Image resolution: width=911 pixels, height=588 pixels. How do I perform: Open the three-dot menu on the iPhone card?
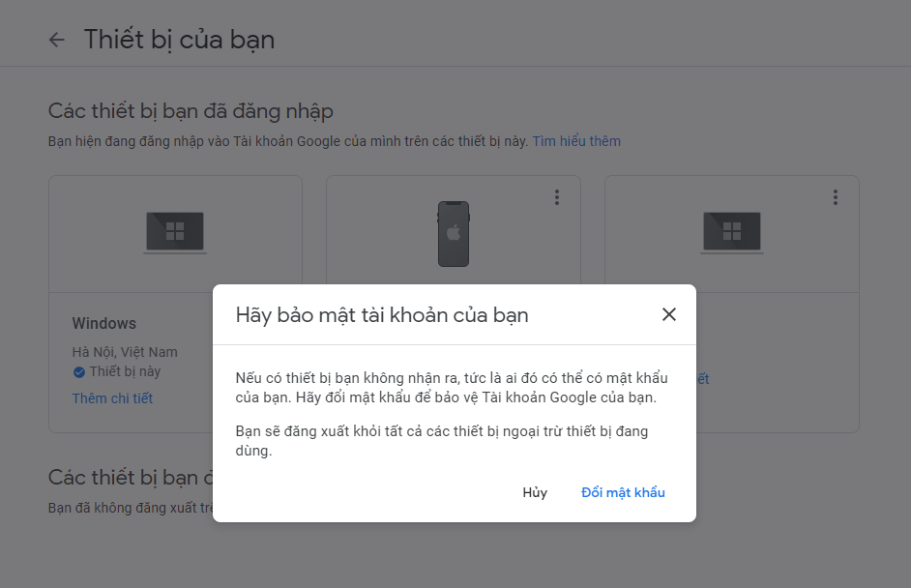point(557,197)
